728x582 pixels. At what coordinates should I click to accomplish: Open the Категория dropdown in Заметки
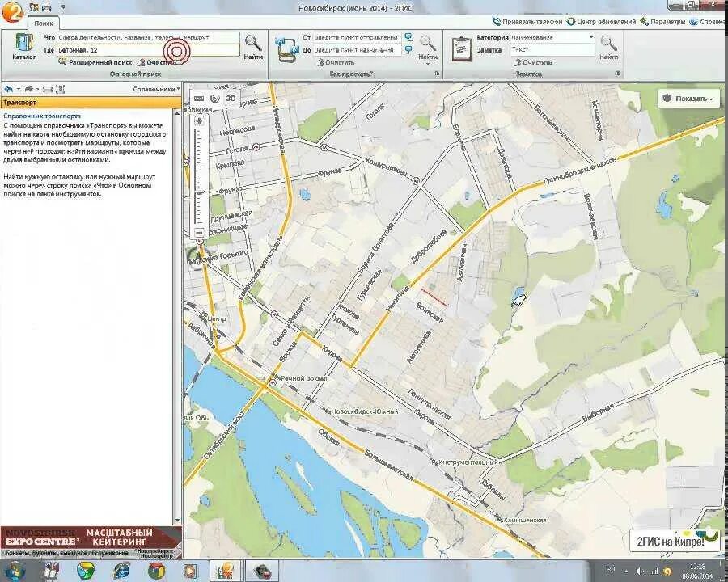pos(591,37)
